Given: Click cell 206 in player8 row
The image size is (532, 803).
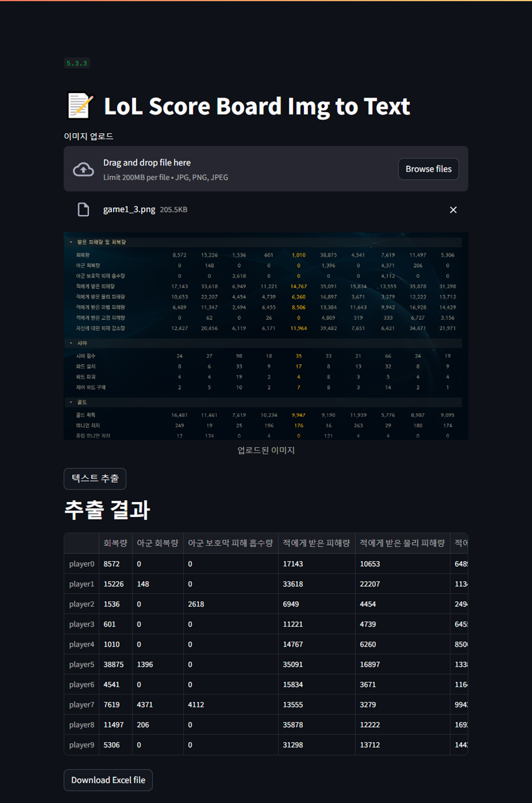Looking at the screenshot, I should click(x=158, y=725).
